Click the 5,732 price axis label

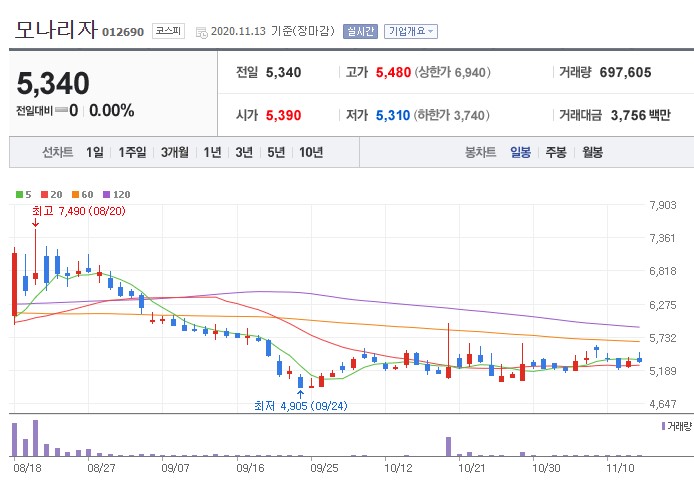663,338
